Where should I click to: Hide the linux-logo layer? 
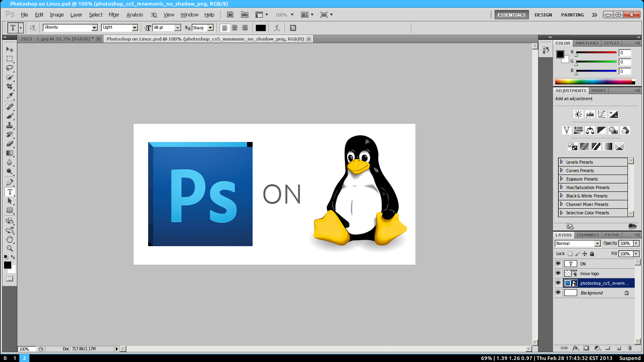pyautogui.click(x=558, y=273)
